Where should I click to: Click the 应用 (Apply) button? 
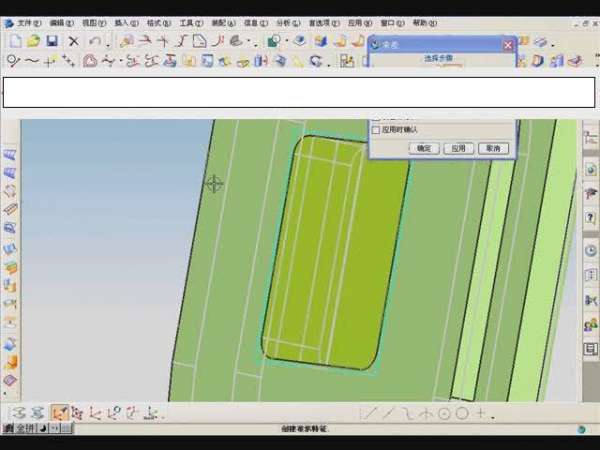click(x=457, y=148)
